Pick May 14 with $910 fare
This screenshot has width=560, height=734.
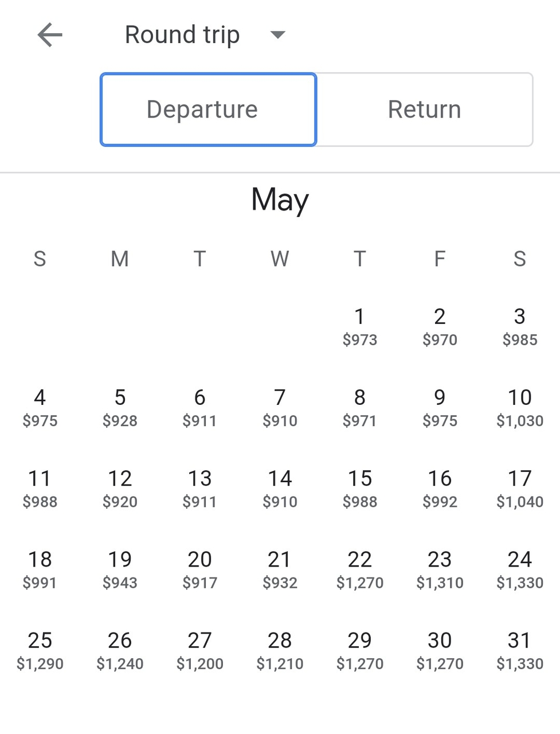280,489
